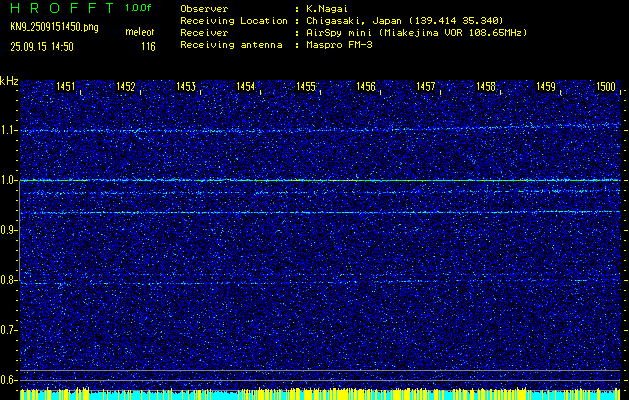Click the Receiver label
The height and width of the screenshot is (400, 629).
tap(204, 33)
